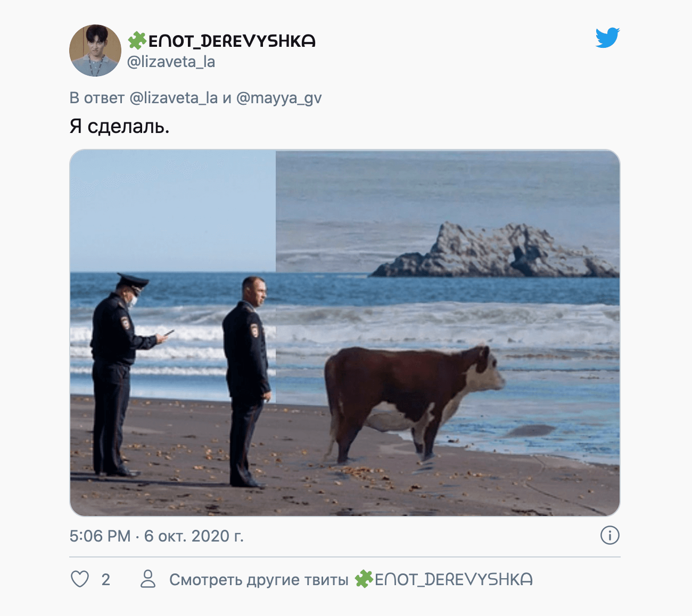Screen dimensions: 692x616
Task: Click the green puzzle emoji beside header name
Action: (137, 40)
